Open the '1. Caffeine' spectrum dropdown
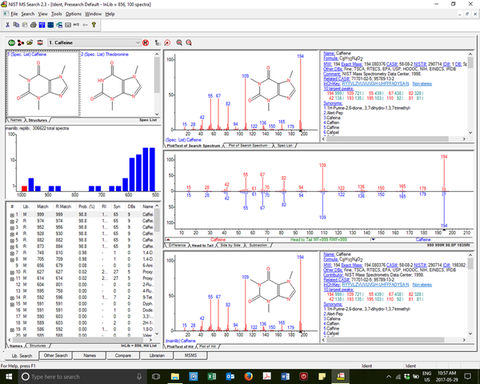This screenshot has height=384, width=480. point(138,43)
